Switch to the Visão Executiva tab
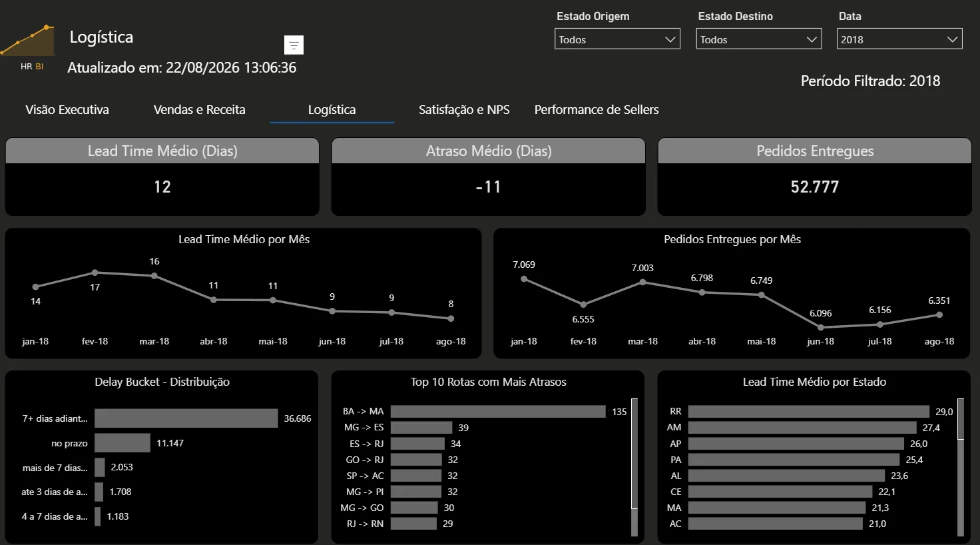Screen dimensions: 980x545 point(67,110)
